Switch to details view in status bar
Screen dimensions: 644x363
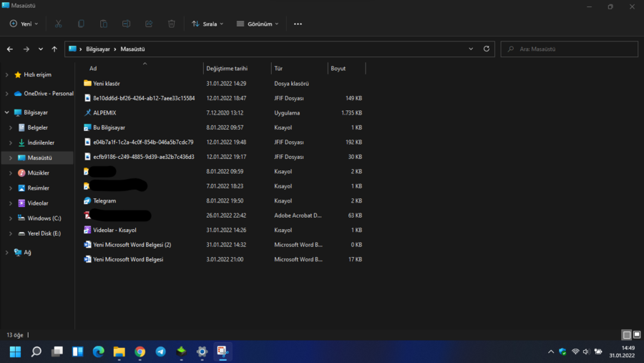pos(626,334)
